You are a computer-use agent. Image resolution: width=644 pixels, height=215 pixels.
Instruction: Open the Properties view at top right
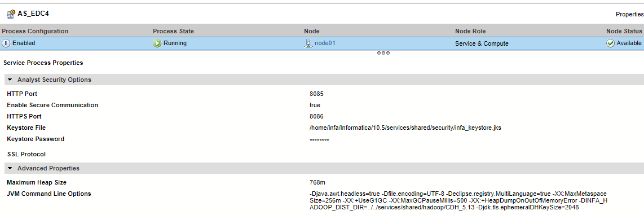630,14
